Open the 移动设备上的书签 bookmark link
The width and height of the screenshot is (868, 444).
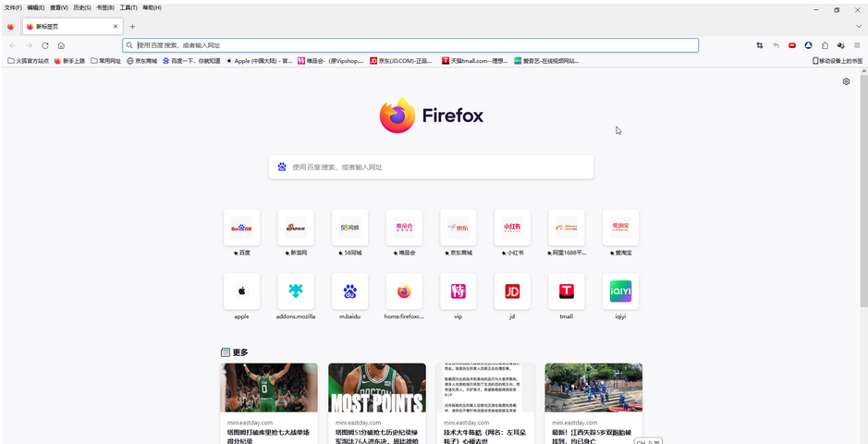(x=837, y=61)
